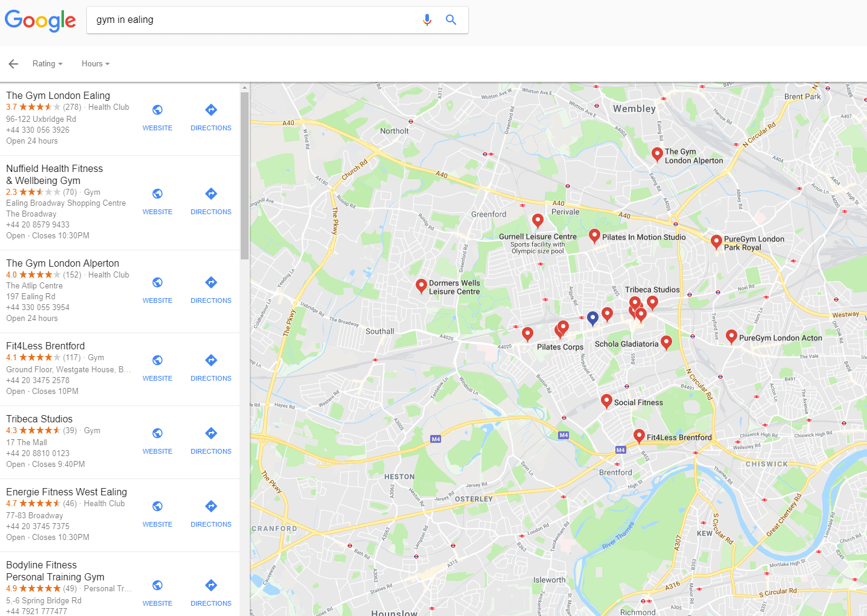Get directions to Nuffield Health Fitness & Wellbeing Gym

coord(211,194)
